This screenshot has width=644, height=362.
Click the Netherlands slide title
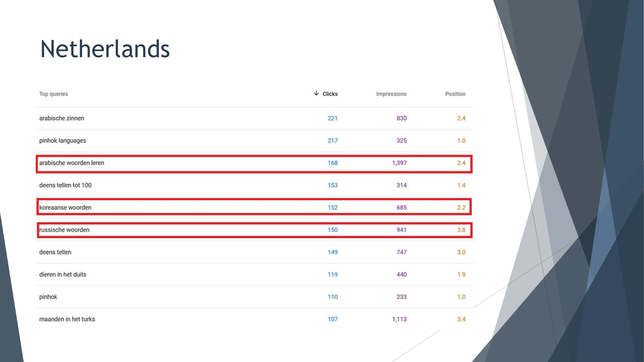coord(105,49)
